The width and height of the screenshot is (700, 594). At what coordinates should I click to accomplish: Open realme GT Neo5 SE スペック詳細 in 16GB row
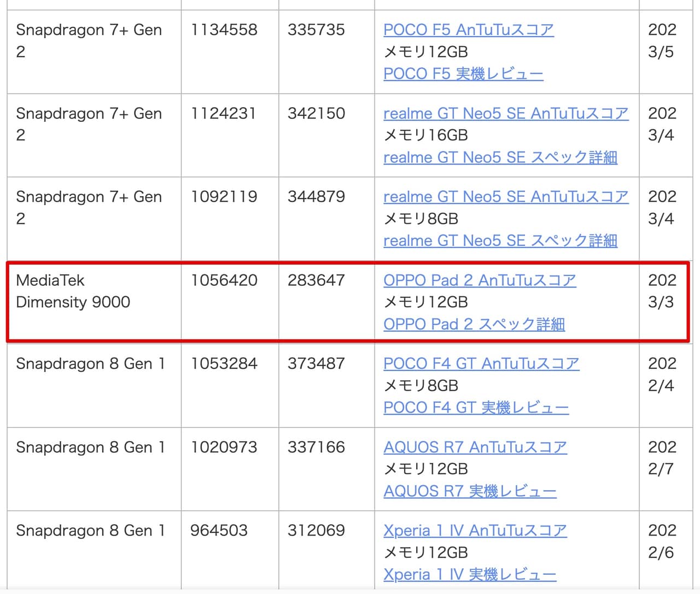(x=500, y=157)
